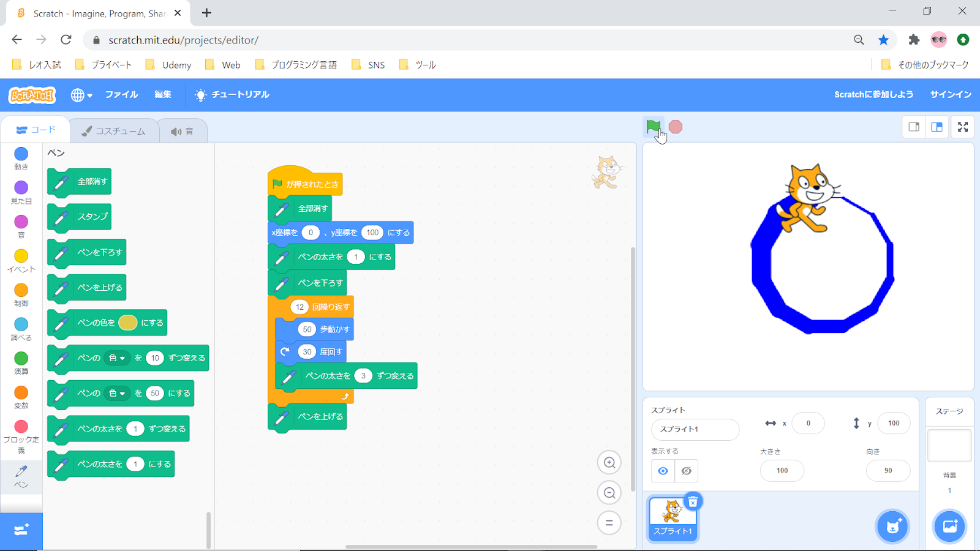Switch to the コード tab
The height and width of the screenshot is (551, 980).
pos(36,130)
